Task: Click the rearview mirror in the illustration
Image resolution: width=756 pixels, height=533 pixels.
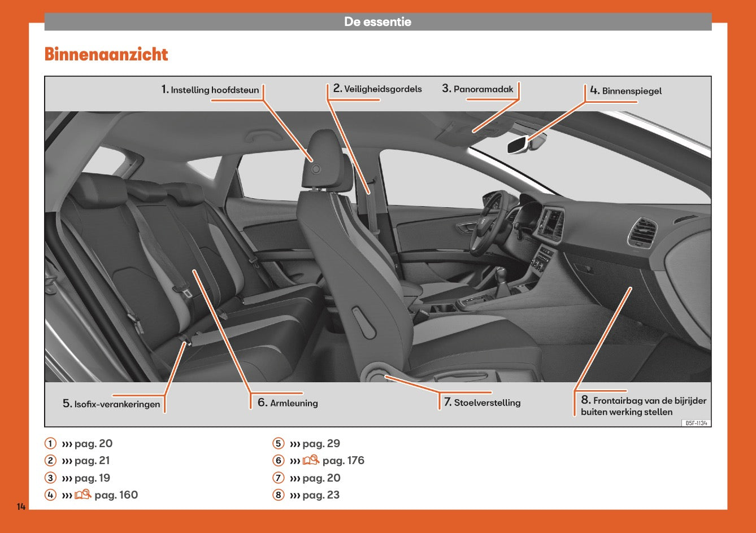Action: coord(519,145)
